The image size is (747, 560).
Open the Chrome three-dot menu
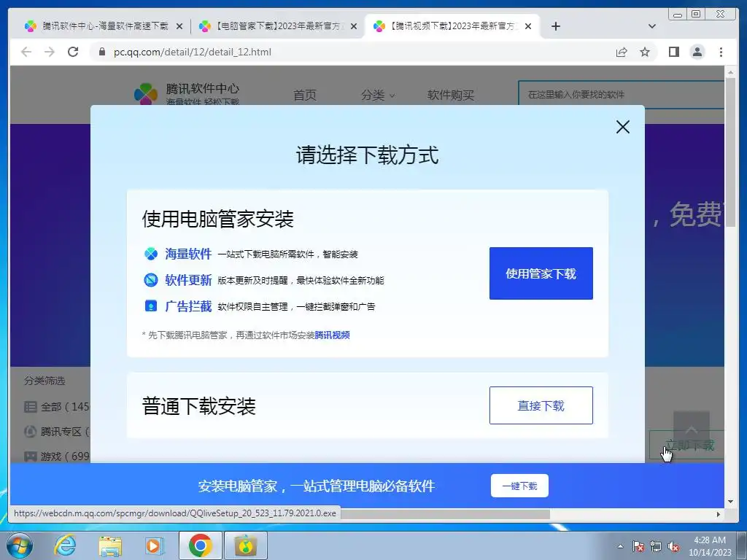pyautogui.click(x=721, y=52)
